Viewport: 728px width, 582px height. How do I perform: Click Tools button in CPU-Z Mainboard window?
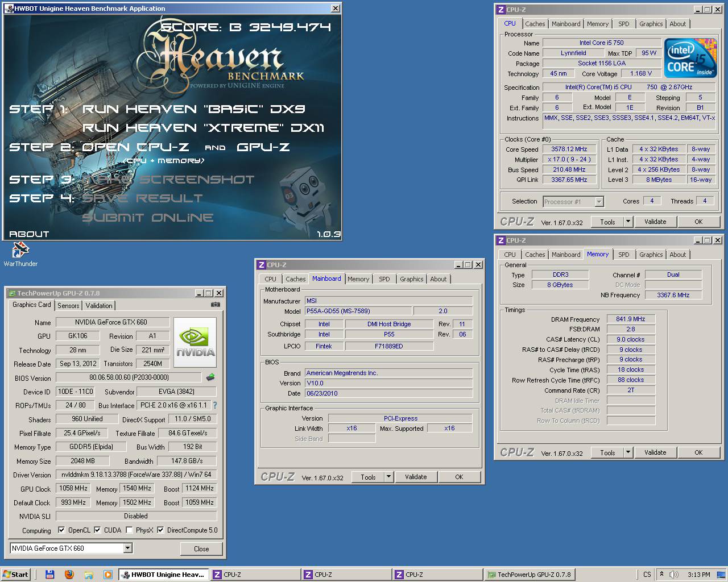tap(368, 477)
